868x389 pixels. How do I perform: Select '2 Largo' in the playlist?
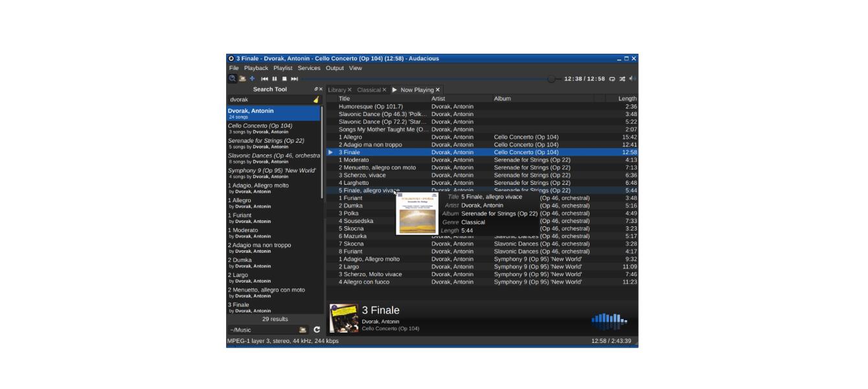pos(350,267)
